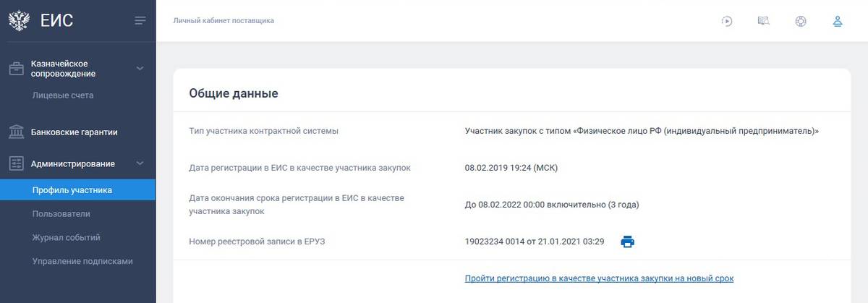Click the Банковские гарантии bank icon

point(17,132)
